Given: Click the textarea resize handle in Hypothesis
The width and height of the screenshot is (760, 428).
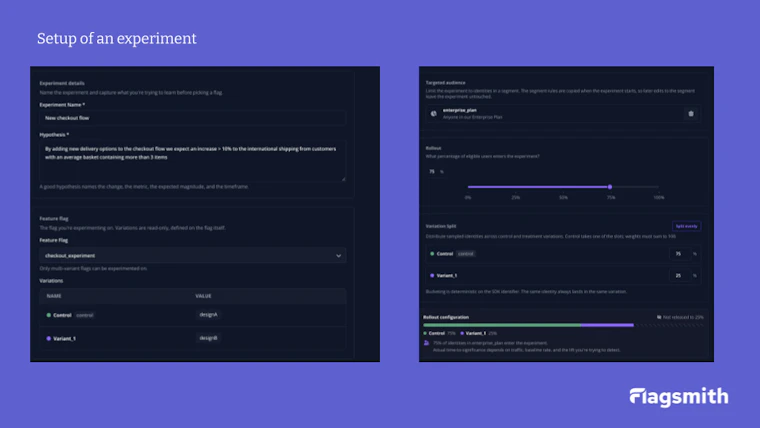Looking at the screenshot, I should tap(343, 178).
